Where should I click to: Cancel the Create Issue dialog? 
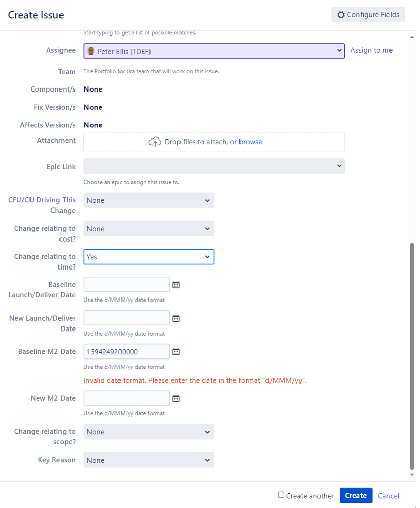tap(388, 496)
